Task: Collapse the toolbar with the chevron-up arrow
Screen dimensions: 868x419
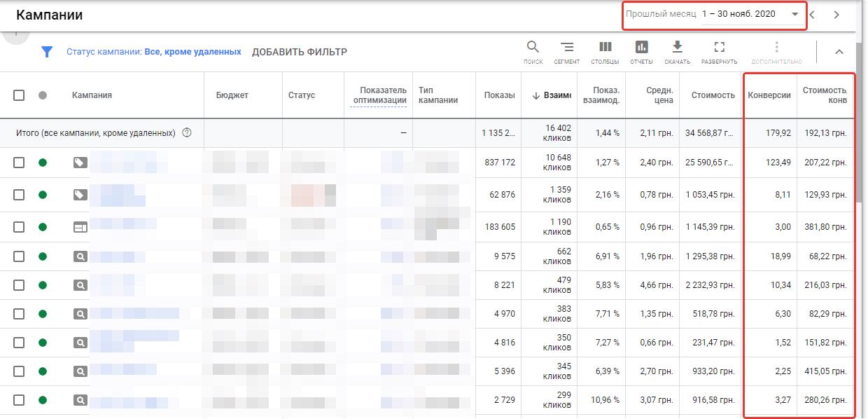Action: pos(839,52)
